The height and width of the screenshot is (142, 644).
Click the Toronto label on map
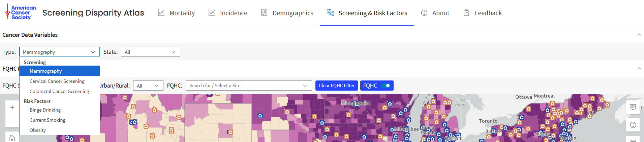coord(488,121)
